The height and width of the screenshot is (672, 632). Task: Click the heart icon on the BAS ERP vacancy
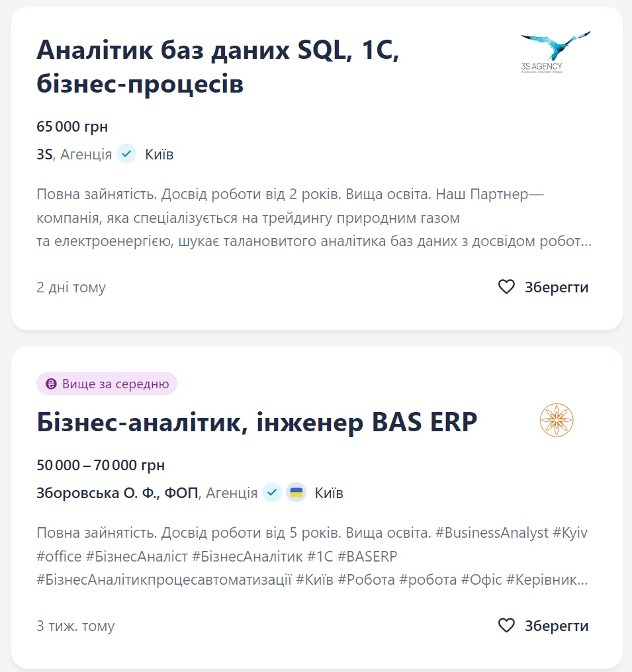click(x=507, y=625)
